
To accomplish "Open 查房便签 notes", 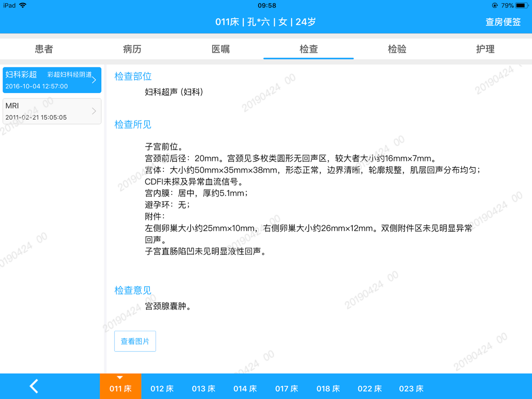I will (x=503, y=22).
